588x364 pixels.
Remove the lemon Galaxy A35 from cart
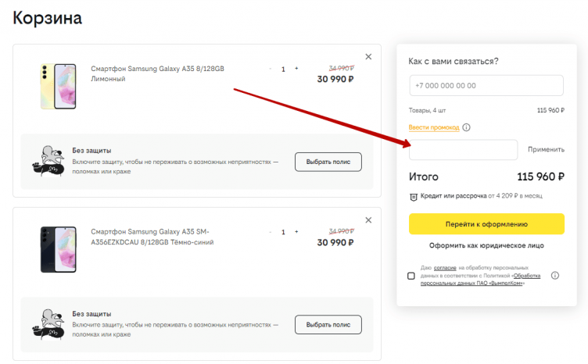pyautogui.click(x=368, y=56)
